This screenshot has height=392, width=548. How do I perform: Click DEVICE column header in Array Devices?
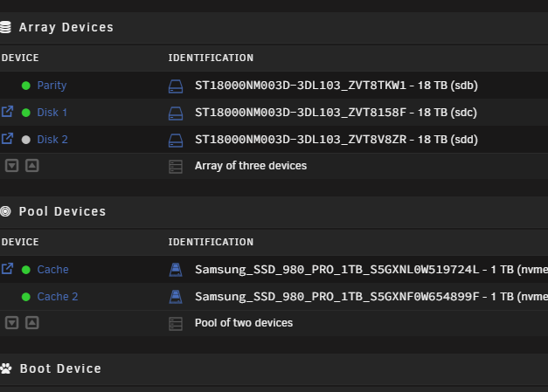20,58
